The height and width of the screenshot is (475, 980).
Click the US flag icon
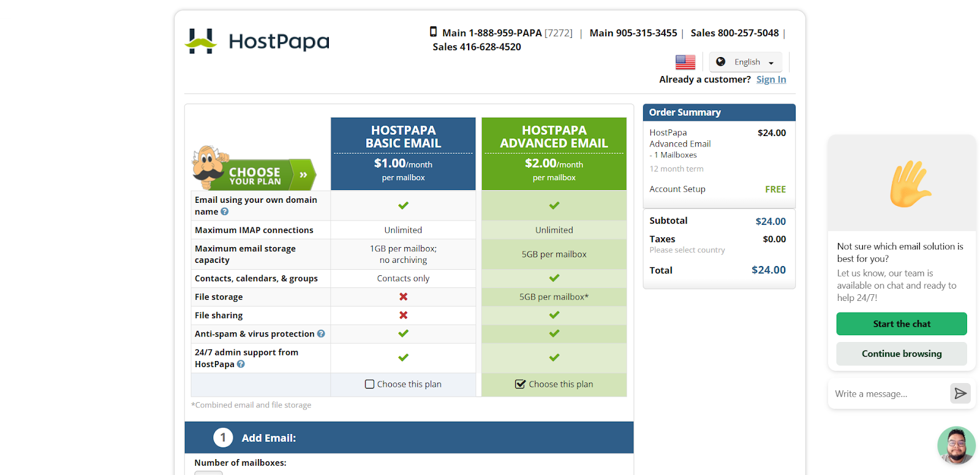tap(685, 62)
